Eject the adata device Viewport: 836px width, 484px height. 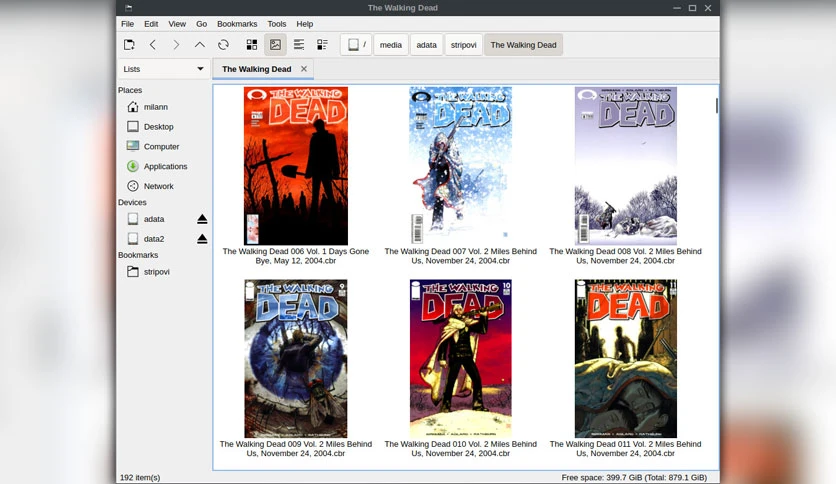pos(202,219)
